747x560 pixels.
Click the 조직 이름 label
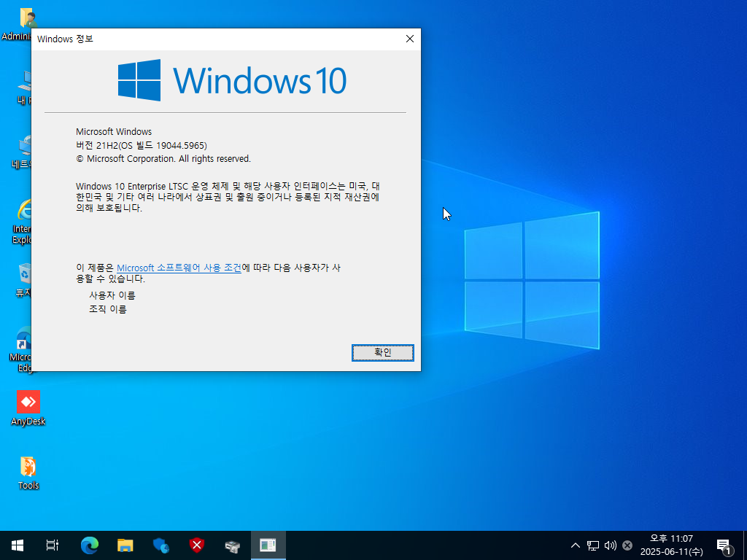(x=108, y=309)
